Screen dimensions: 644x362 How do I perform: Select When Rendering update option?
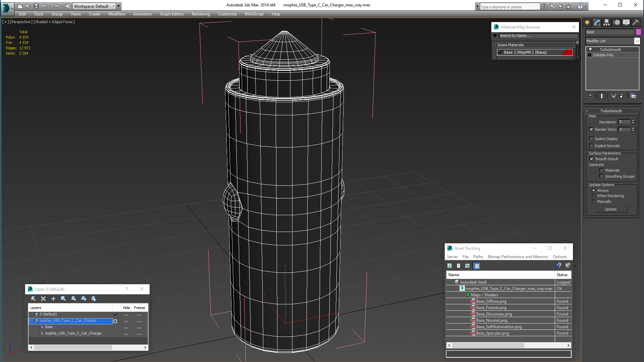click(593, 196)
